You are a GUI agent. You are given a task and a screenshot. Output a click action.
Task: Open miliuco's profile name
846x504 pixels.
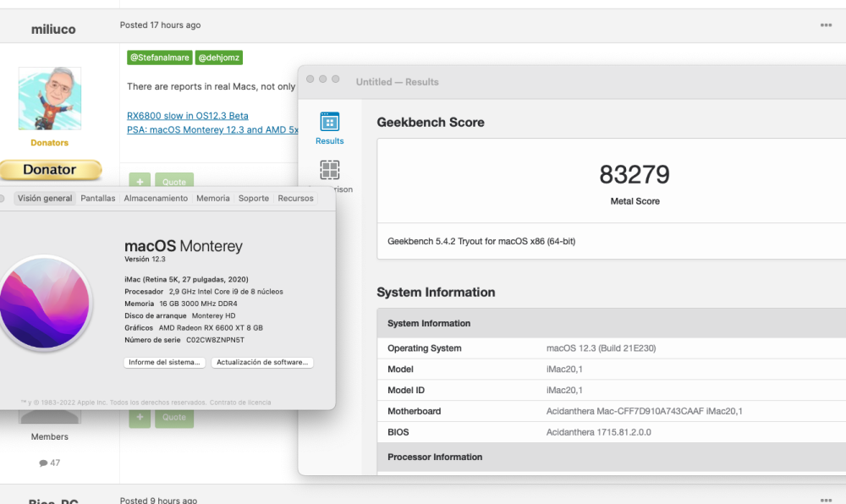(53, 29)
